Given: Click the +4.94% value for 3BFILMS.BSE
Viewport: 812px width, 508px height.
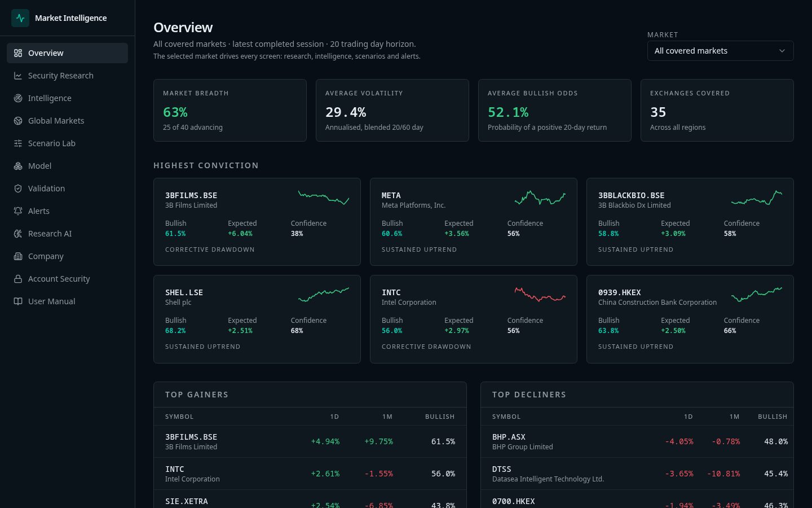Looking at the screenshot, I should 325,441.
